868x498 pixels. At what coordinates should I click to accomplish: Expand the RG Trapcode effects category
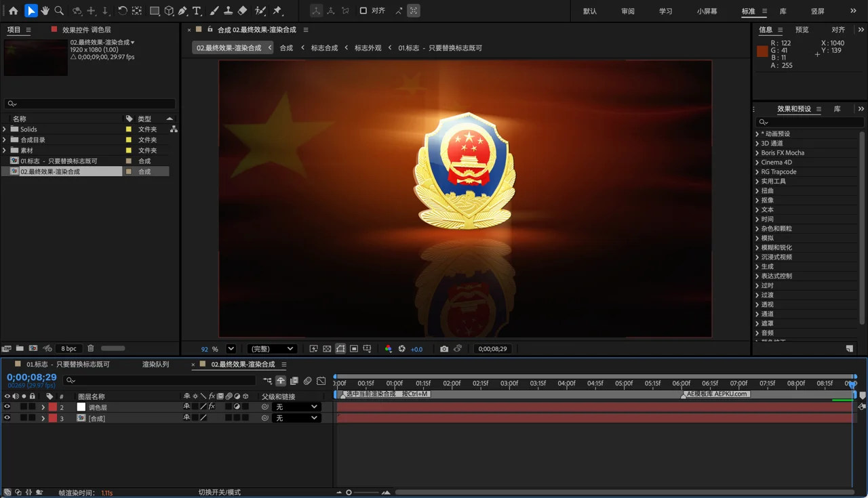point(757,172)
